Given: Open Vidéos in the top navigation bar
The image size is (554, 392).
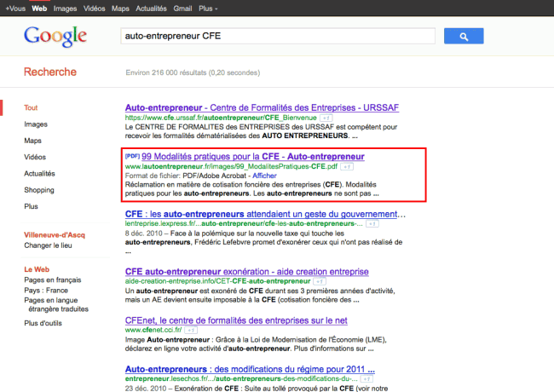Looking at the screenshot, I should (95, 9).
